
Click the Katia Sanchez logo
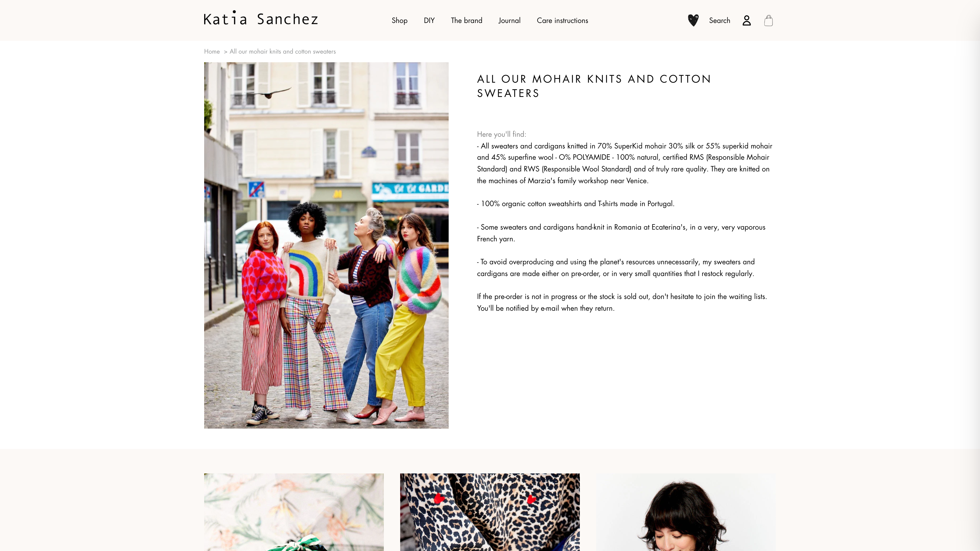[261, 19]
